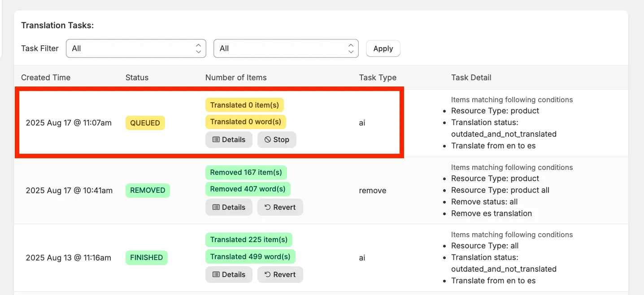Select the 2025 Aug 17 @ 11:07am timestamp

(x=69, y=123)
